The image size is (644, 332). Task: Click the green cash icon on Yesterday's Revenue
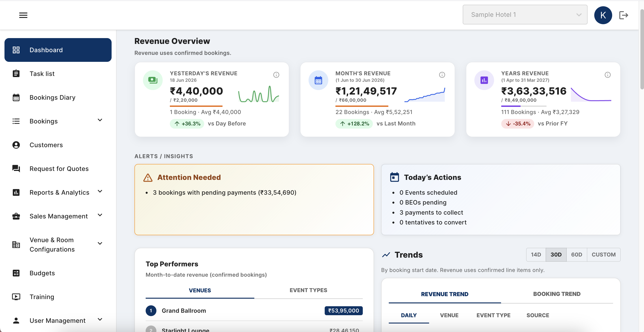coord(153,80)
